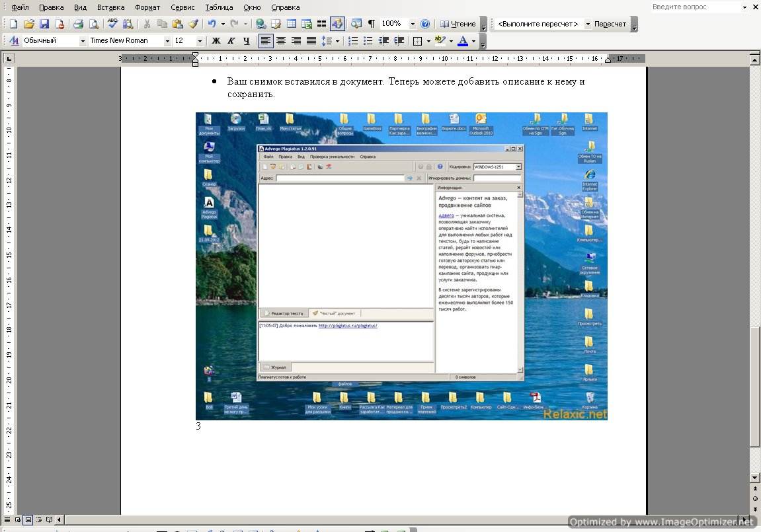Switch to Outline view button
This screenshot has height=532, width=761.
pyautogui.click(x=39, y=519)
